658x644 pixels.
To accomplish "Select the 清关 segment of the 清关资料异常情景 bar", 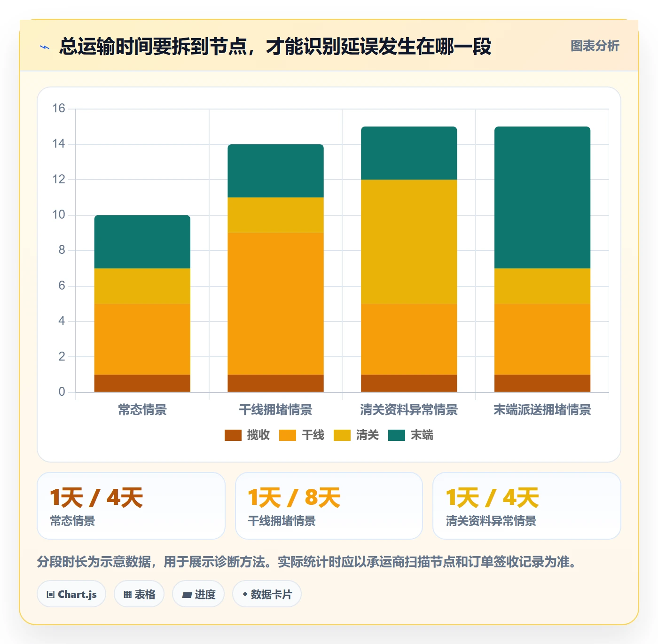I will click(x=409, y=242).
